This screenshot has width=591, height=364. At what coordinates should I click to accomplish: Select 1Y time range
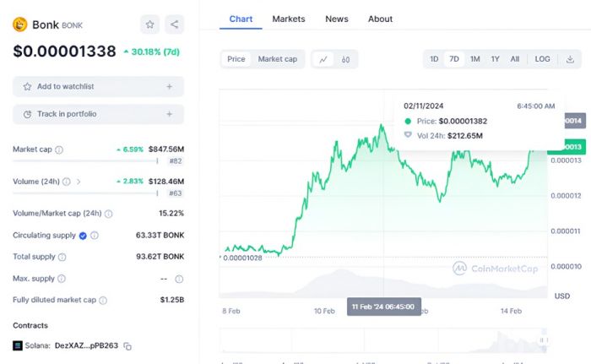[x=496, y=59]
